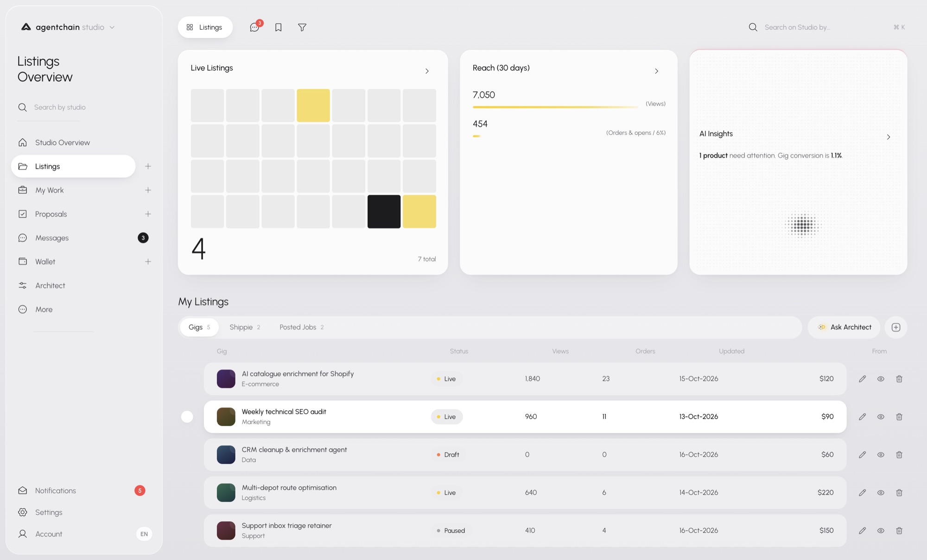The image size is (927, 560).
Task: Edit the Weekly technical SEO audit gig
Action: tap(862, 417)
